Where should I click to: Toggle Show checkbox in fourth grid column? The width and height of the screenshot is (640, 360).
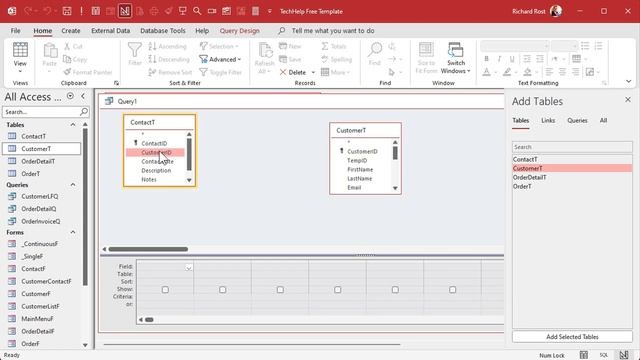338,290
